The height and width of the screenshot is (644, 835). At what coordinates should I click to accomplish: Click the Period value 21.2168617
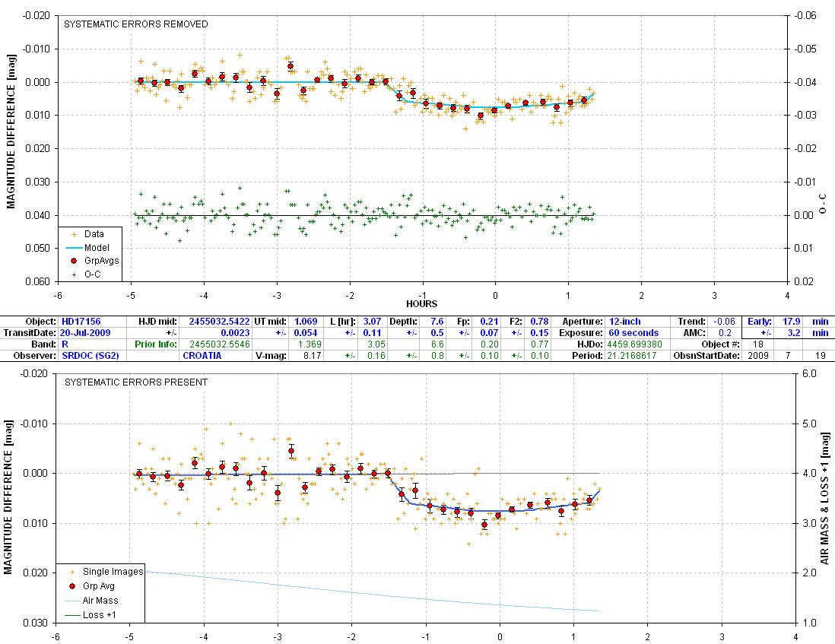coord(632,356)
